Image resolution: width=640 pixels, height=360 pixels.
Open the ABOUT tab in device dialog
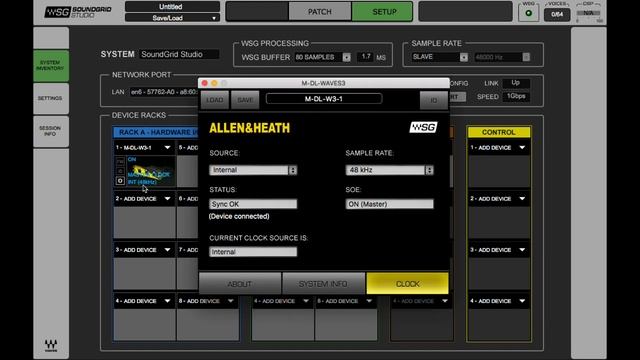click(240, 283)
